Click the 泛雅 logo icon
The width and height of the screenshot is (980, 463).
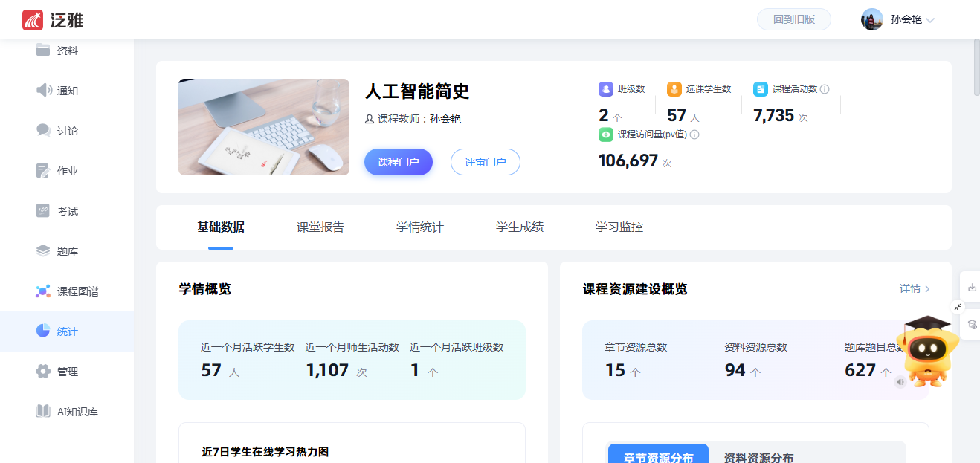click(x=33, y=20)
